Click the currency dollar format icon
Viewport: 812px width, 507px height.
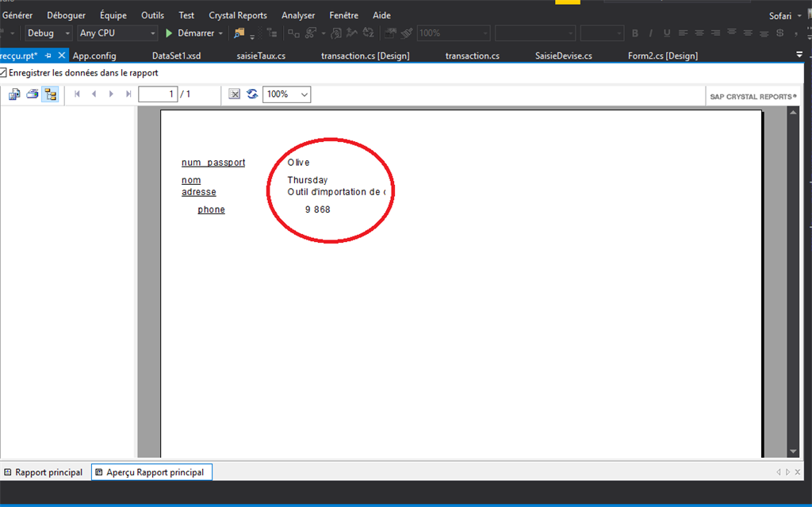point(780,33)
